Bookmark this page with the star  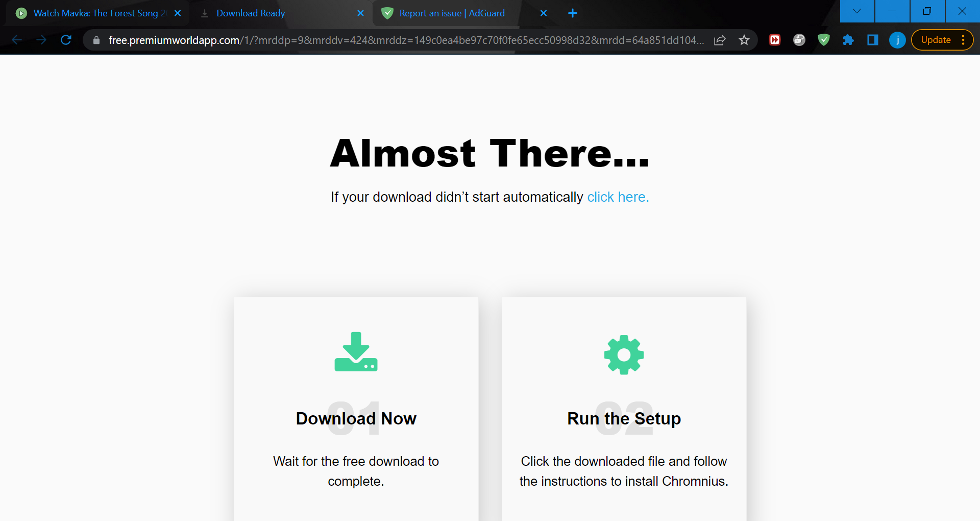pyautogui.click(x=744, y=40)
